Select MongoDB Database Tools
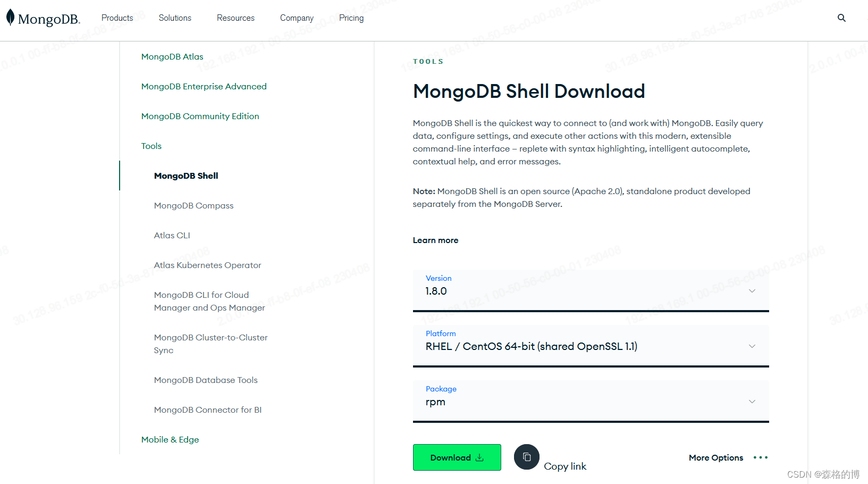The width and height of the screenshot is (868, 484). point(206,380)
